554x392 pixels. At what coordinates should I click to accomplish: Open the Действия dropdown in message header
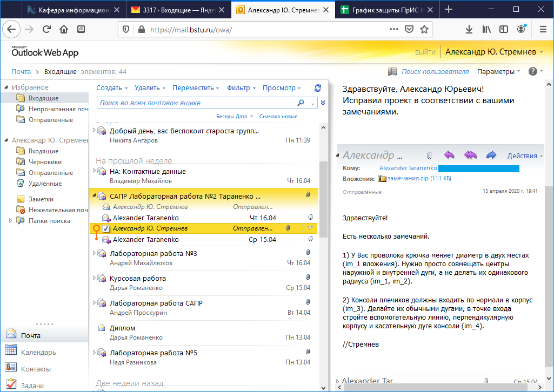[525, 156]
